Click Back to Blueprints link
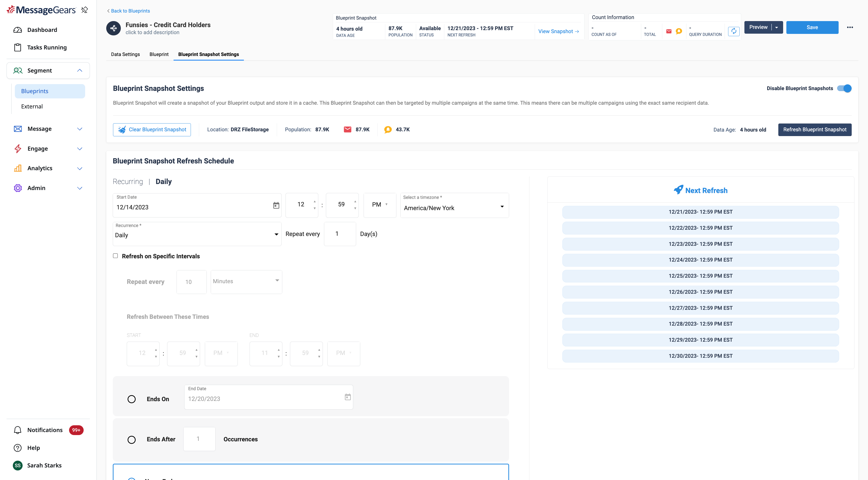The image size is (868, 480). 128,11
